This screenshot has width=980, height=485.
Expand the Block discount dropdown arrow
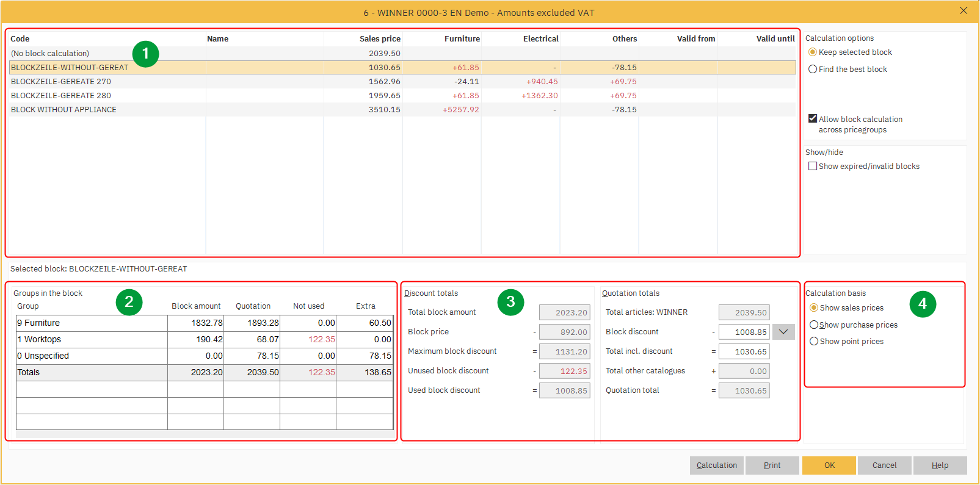tap(783, 332)
